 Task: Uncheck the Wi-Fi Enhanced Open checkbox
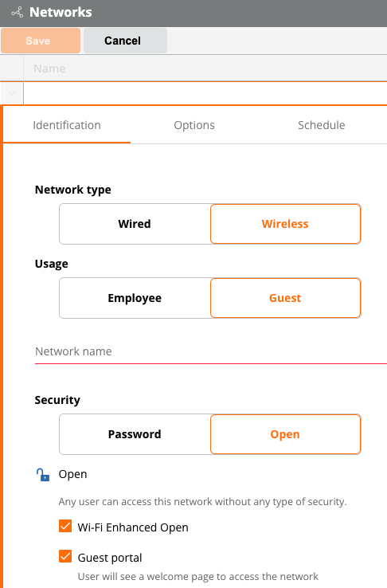65,526
